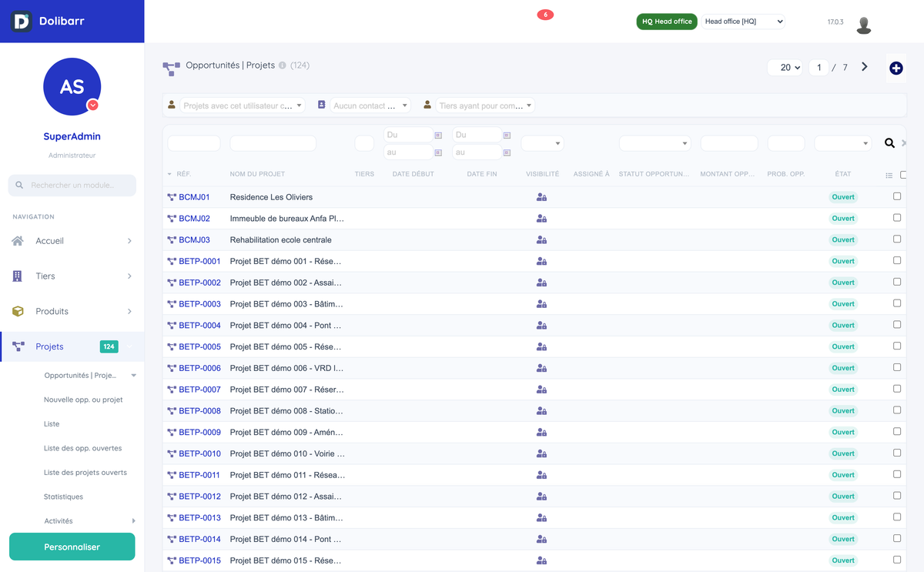Tick checkbox for BETP-0001 row
This screenshot has width=924, height=572.
[x=897, y=260]
